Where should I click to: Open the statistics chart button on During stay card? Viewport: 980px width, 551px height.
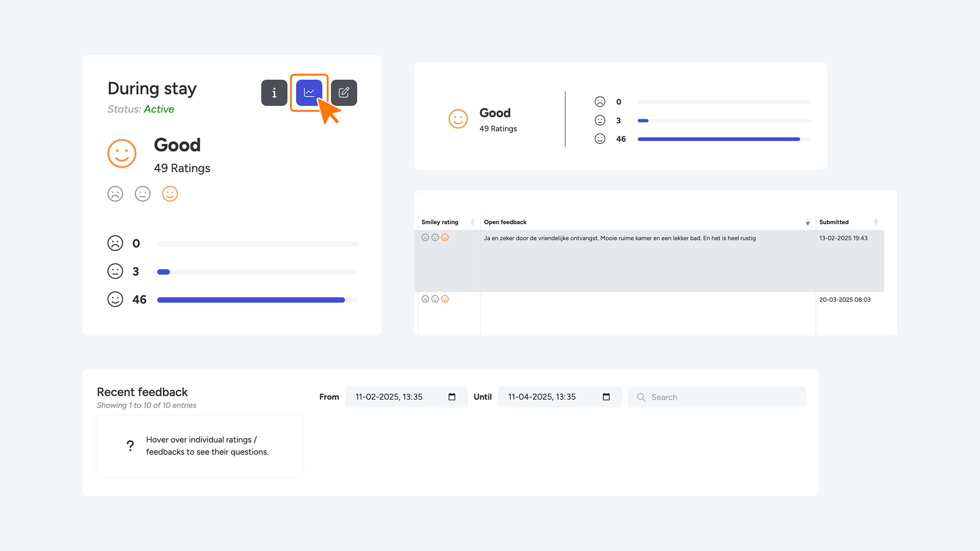pyautogui.click(x=309, y=92)
